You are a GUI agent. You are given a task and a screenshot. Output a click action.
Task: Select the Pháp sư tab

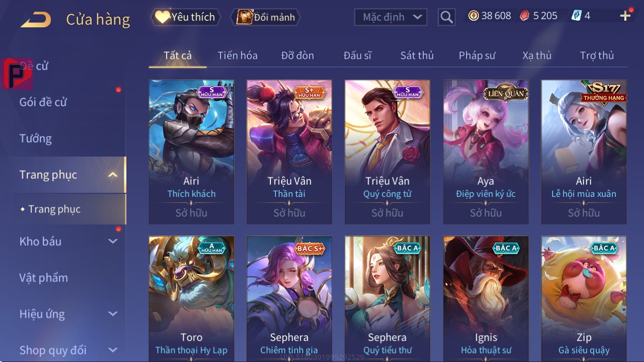click(477, 55)
